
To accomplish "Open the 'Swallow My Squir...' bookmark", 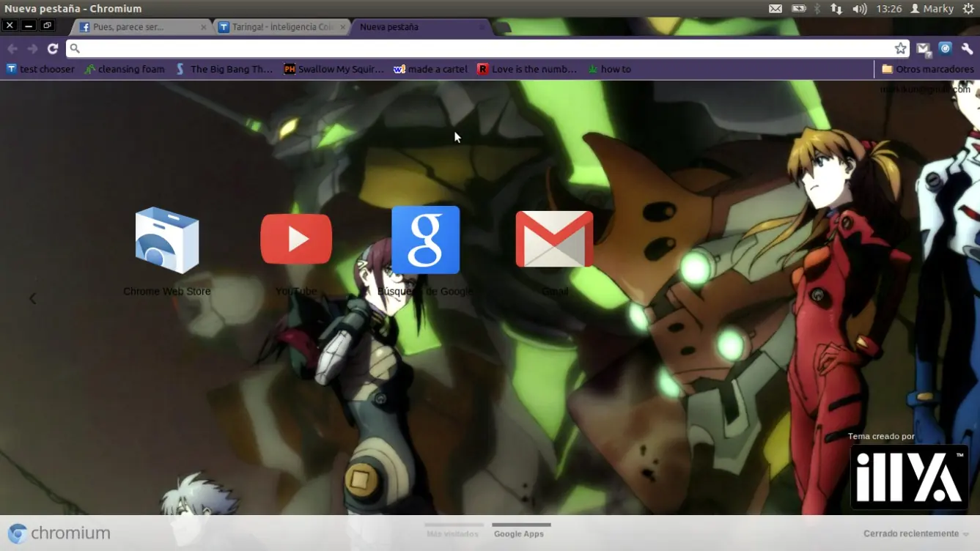I will coord(334,69).
